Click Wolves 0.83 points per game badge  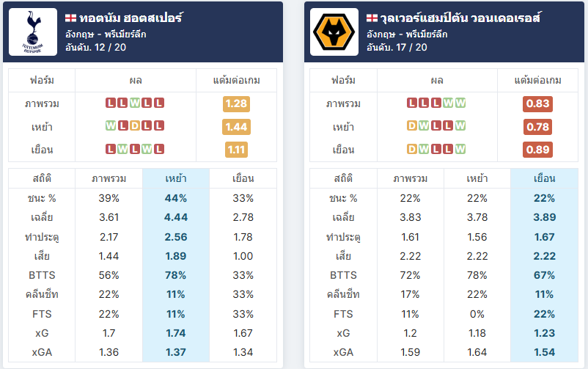537,103
